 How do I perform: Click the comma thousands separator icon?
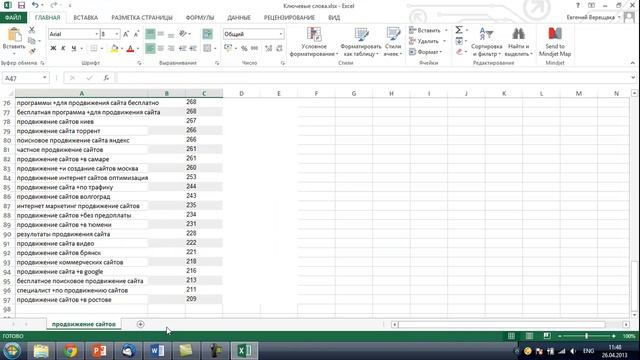(x=254, y=48)
